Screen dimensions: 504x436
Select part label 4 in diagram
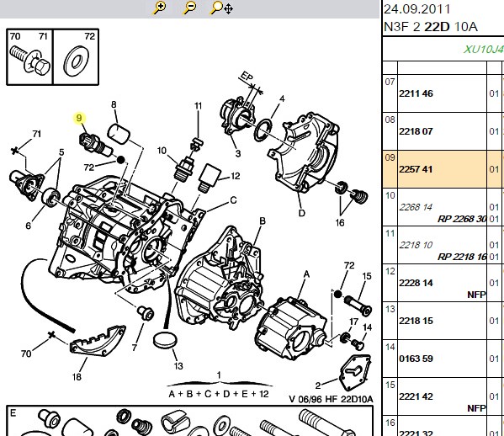pos(282,98)
